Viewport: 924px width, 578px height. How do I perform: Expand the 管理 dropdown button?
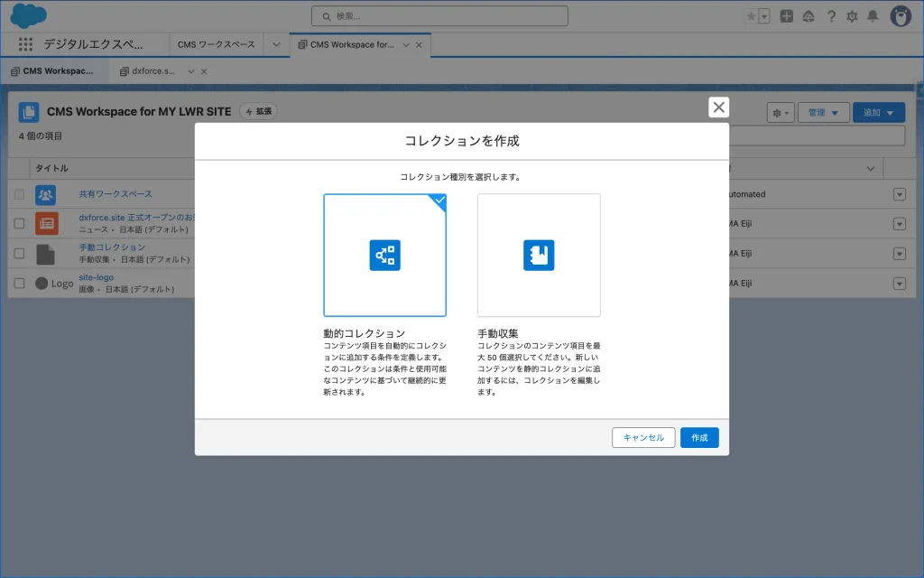pyautogui.click(x=823, y=113)
